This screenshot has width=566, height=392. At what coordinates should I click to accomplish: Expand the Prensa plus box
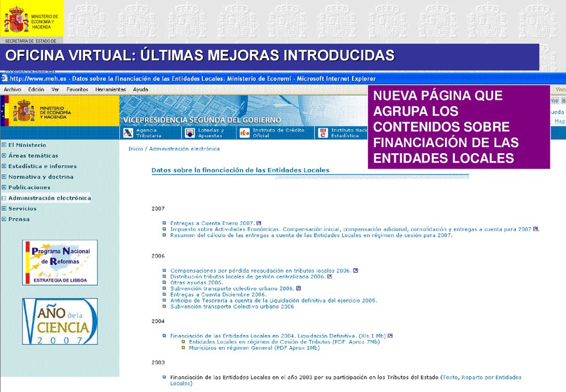[x=4, y=219]
